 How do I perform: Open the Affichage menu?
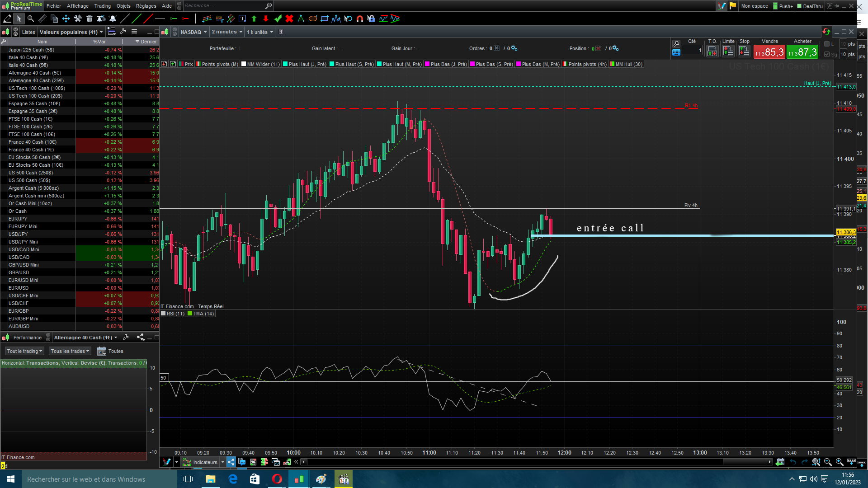click(77, 6)
